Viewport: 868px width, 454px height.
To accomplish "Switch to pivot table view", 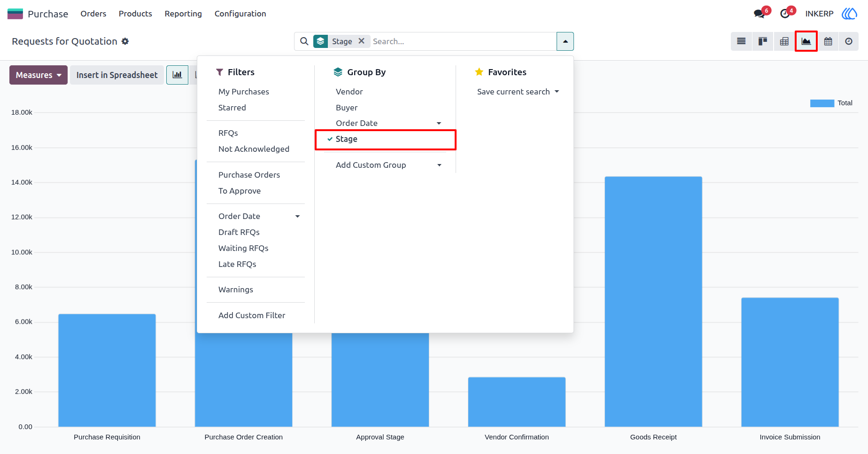I will tap(784, 41).
